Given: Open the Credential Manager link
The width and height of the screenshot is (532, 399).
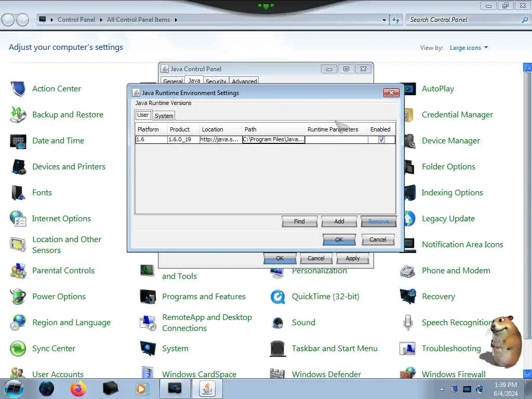Looking at the screenshot, I should click(x=457, y=115).
